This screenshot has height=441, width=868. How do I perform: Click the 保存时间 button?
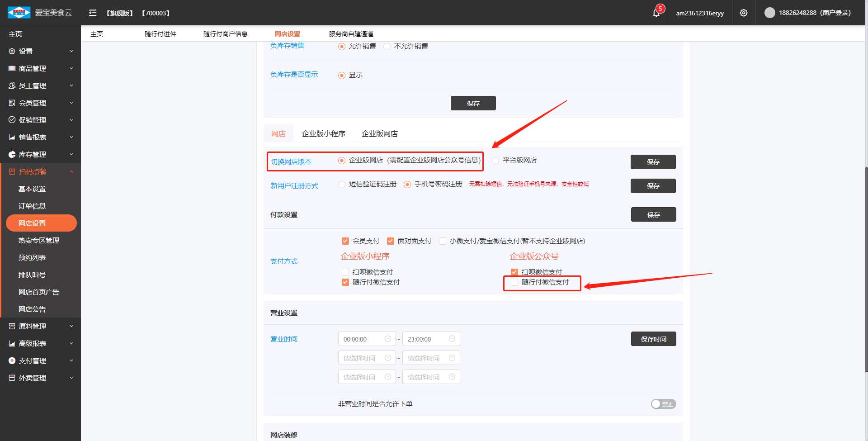coord(653,339)
